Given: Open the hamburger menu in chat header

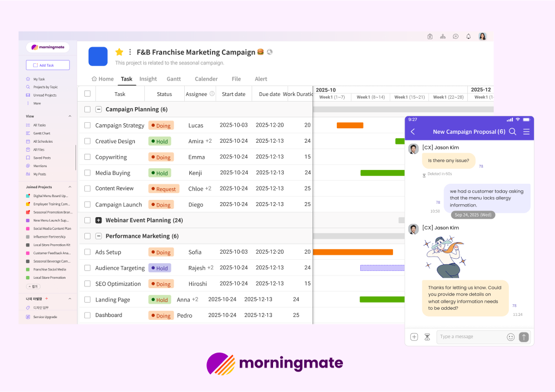Looking at the screenshot, I should tap(526, 132).
